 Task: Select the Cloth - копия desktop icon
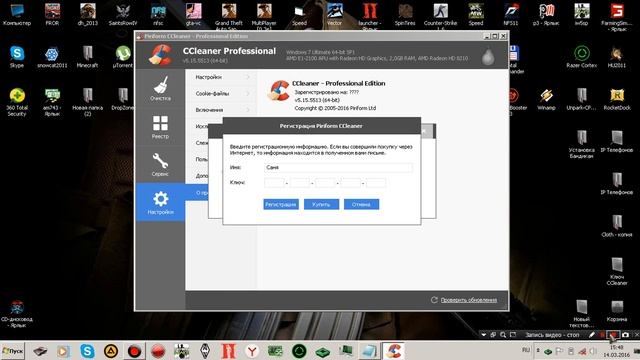(x=617, y=226)
